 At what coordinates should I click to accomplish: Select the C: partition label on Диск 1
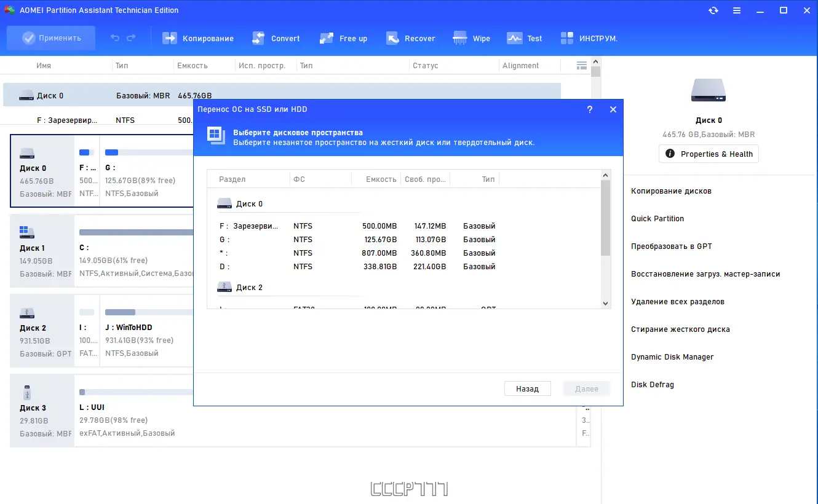(x=84, y=248)
